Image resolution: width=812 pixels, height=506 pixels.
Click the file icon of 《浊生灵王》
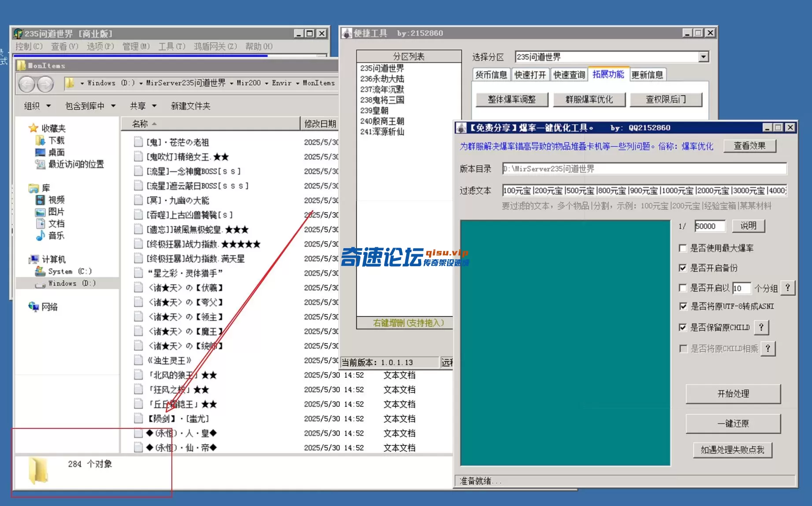(138, 360)
